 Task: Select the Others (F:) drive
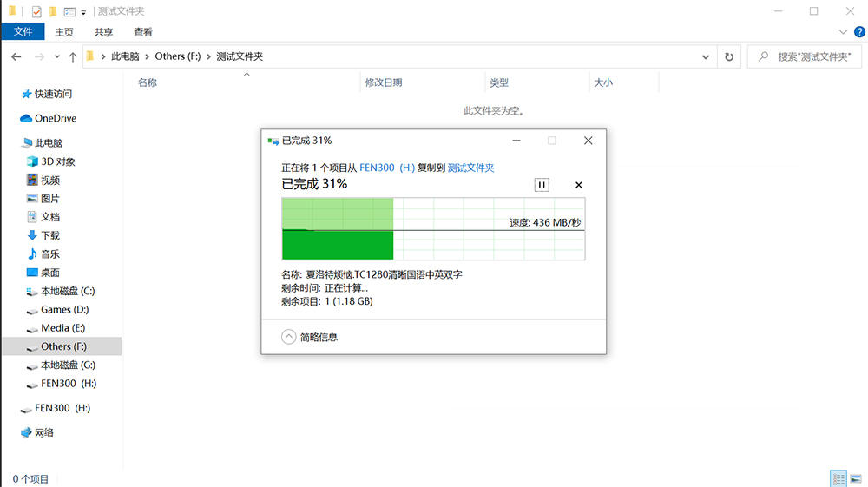(62, 346)
